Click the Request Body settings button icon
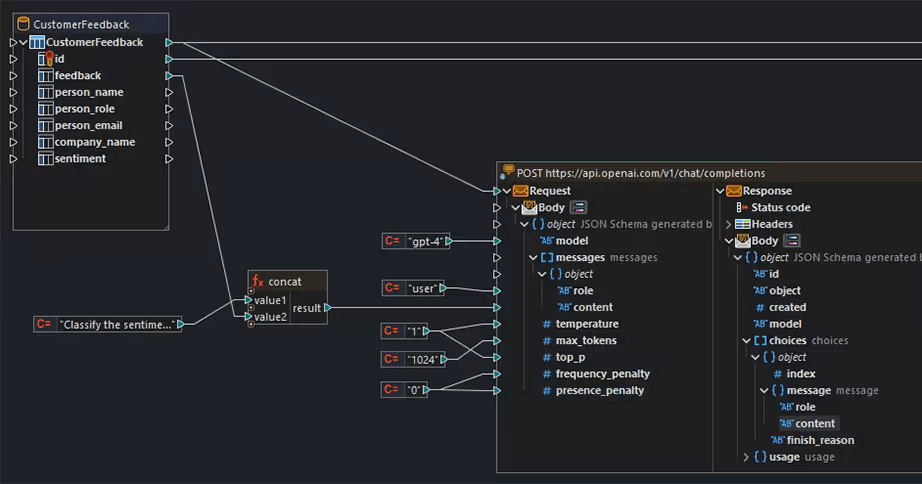 [578, 208]
